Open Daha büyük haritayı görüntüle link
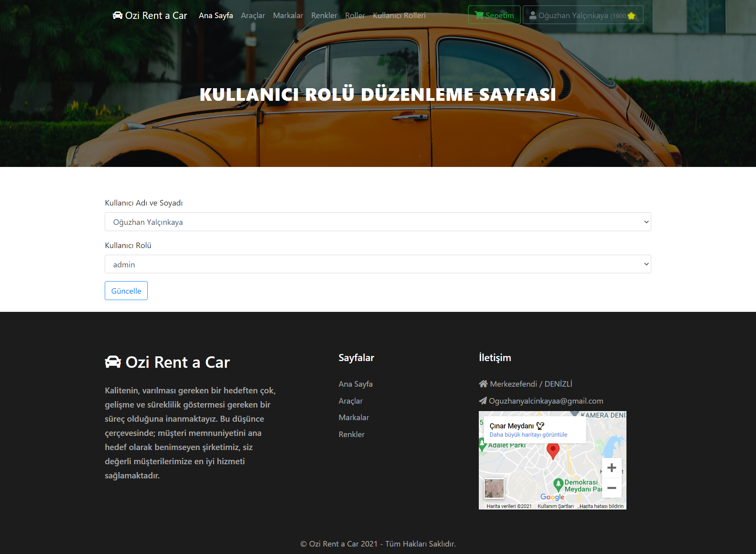The image size is (756, 554). point(528,435)
